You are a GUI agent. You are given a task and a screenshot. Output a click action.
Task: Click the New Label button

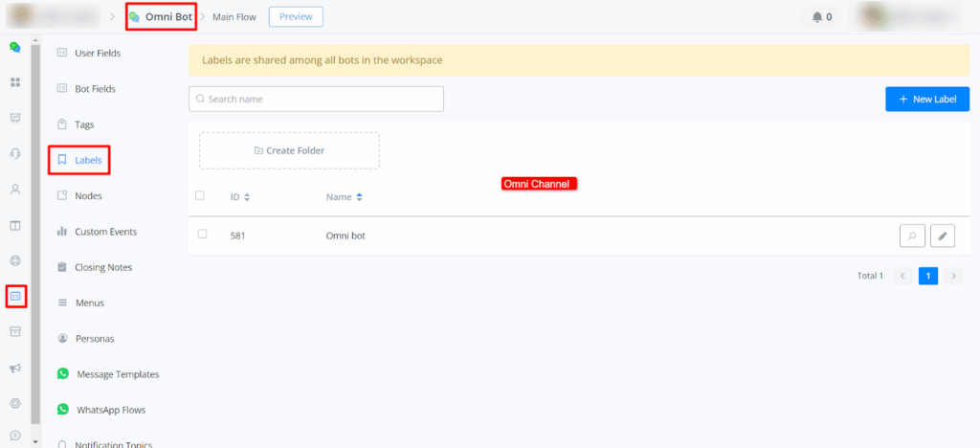[927, 99]
